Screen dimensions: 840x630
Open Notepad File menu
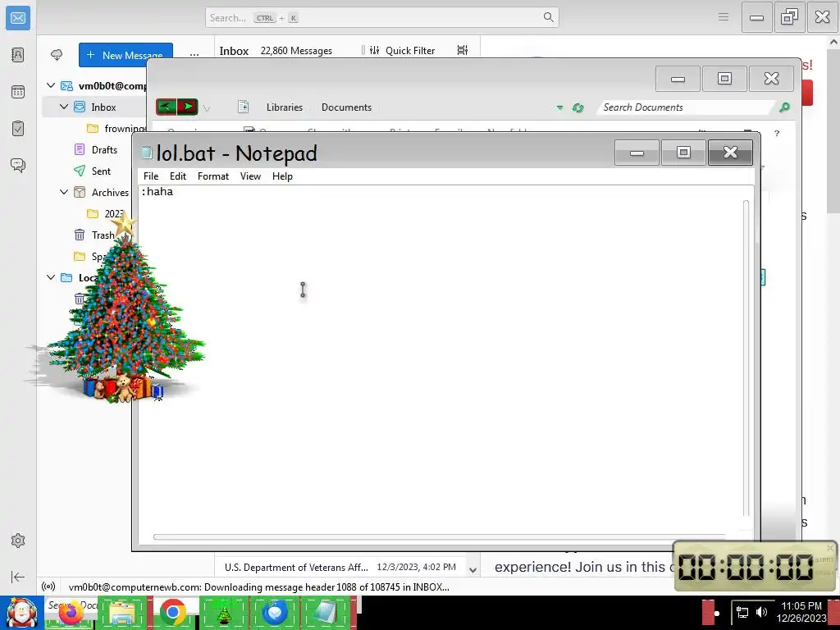click(x=151, y=176)
